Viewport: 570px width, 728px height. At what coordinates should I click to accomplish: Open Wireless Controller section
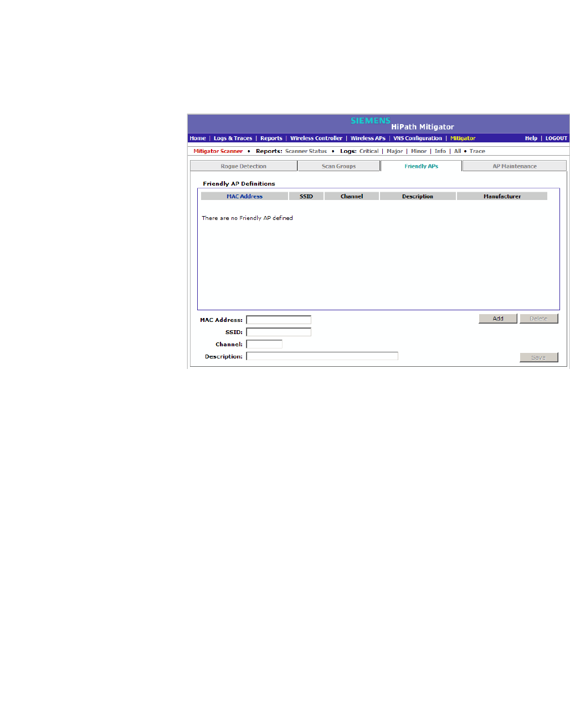[x=316, y=139]
